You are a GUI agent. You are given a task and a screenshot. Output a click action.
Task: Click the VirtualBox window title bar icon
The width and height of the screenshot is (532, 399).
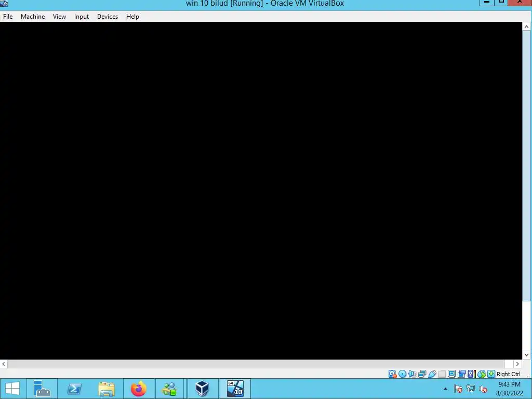coord(4,4)
